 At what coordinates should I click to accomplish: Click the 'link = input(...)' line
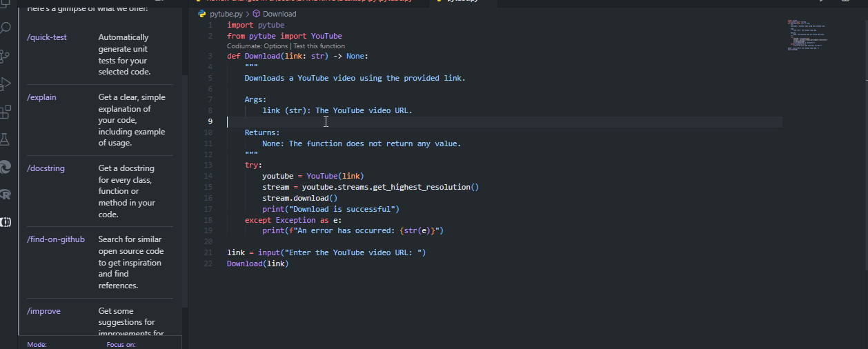[326, 252]
